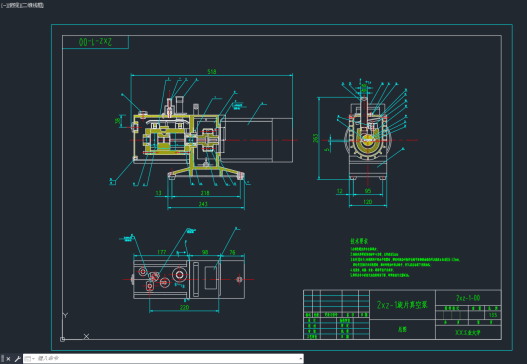Screen dimensions: 527x364
Task: Focus the command input field
Action: tap(166, 359)
